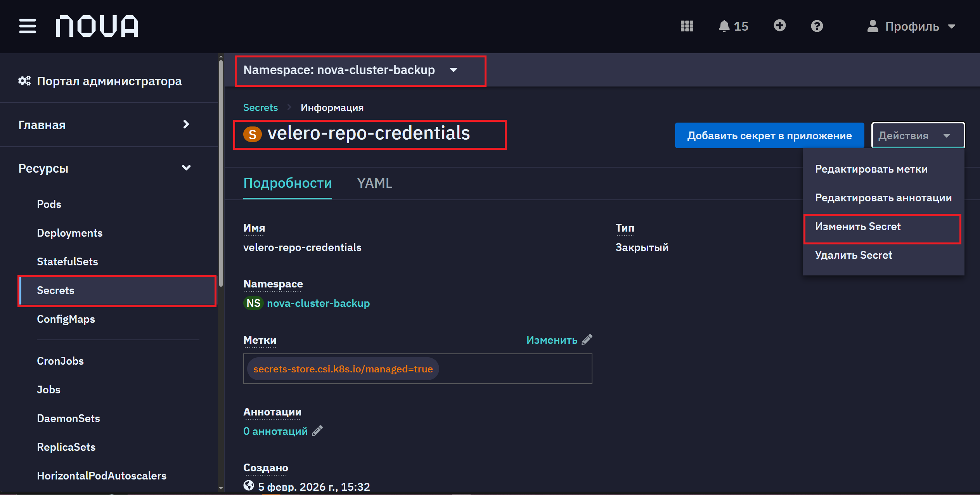This screenshot has height=495, width=980.
Task: Switch to the YAML tab
Action: coord(374,183)
